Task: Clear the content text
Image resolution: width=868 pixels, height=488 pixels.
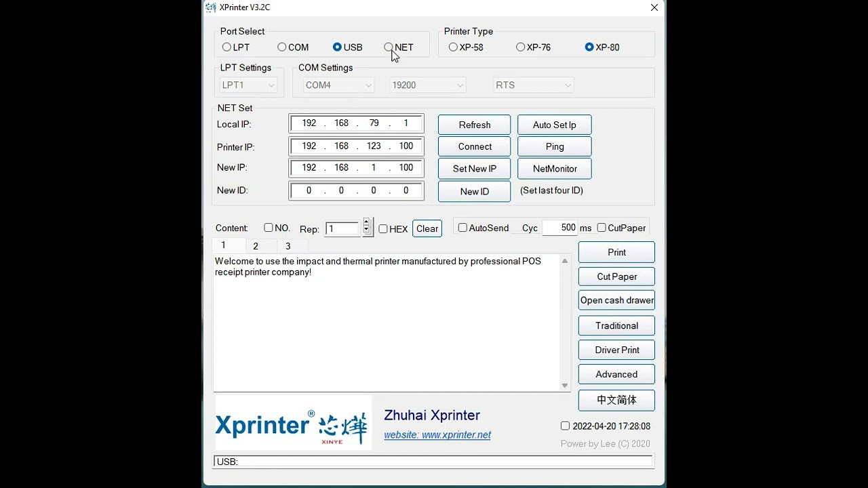Action: 427,229
